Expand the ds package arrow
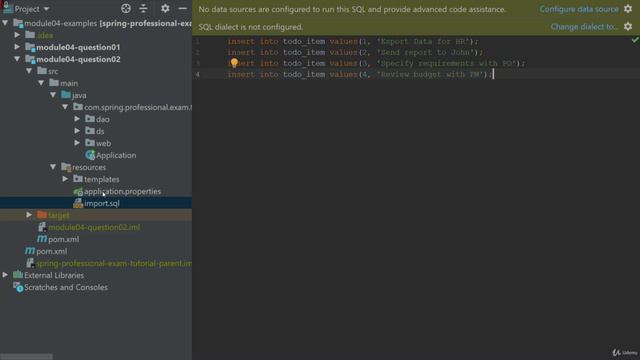 coord(77,131)
